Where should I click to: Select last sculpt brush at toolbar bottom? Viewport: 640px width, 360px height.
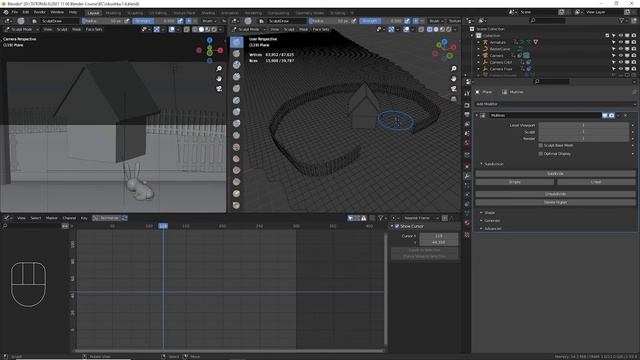(237, 205)
